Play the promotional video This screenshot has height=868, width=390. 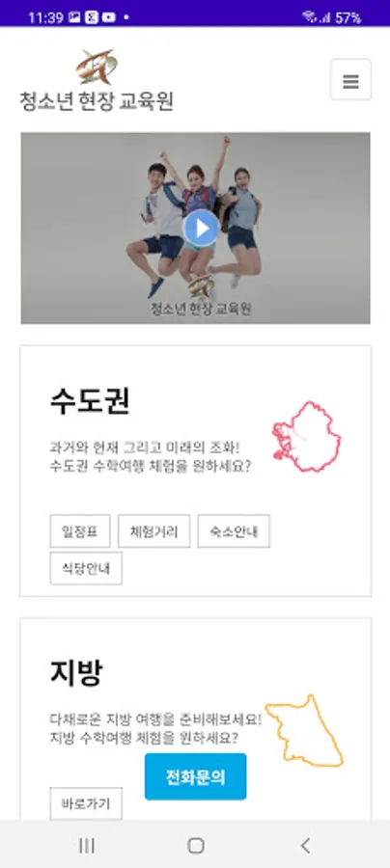point(201,228)
